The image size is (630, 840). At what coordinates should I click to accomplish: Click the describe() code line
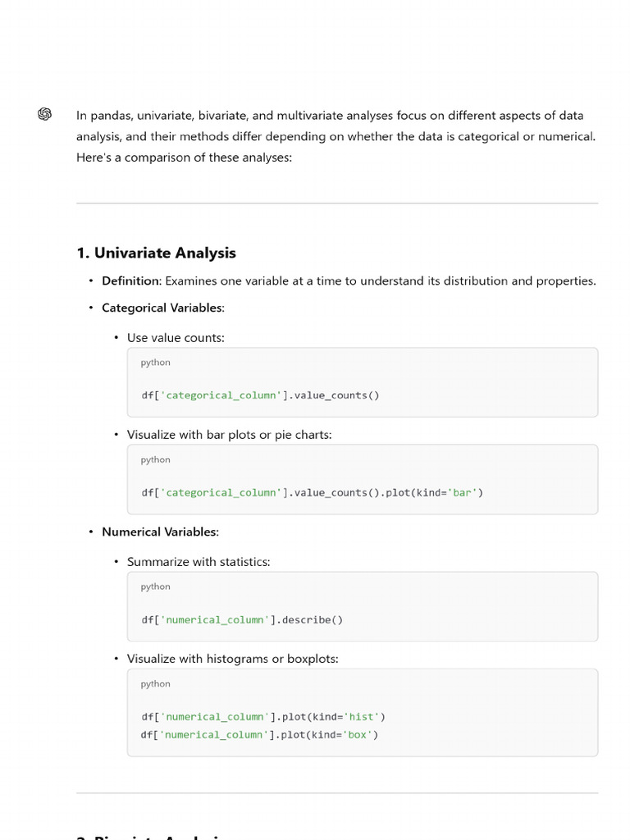click(x=242, y=620)
